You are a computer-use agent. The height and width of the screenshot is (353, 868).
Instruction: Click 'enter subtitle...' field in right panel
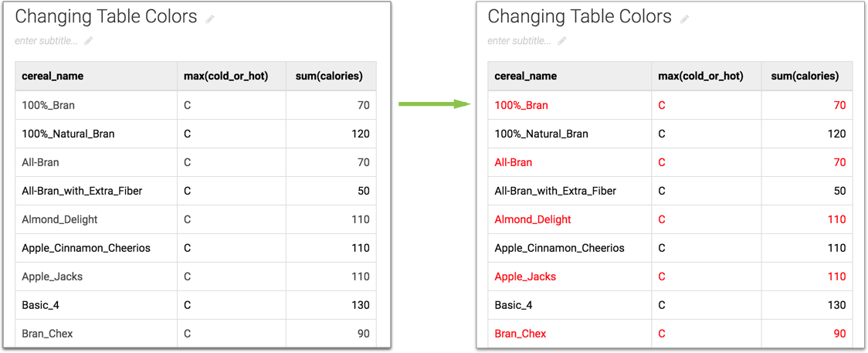click(520, 41)
